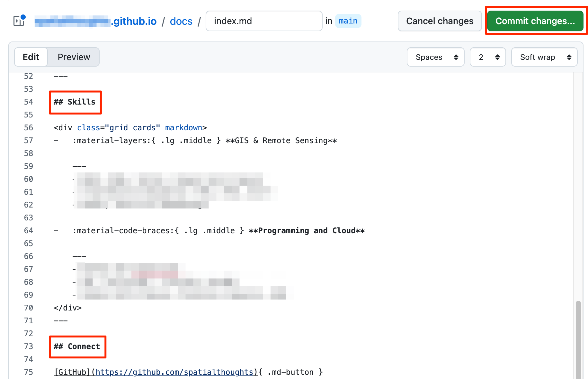Viewport: 588px width, 379px height.
Task: Expand the file tree sidebar icon
Action: pyautogui.click(x=19, y=21)
